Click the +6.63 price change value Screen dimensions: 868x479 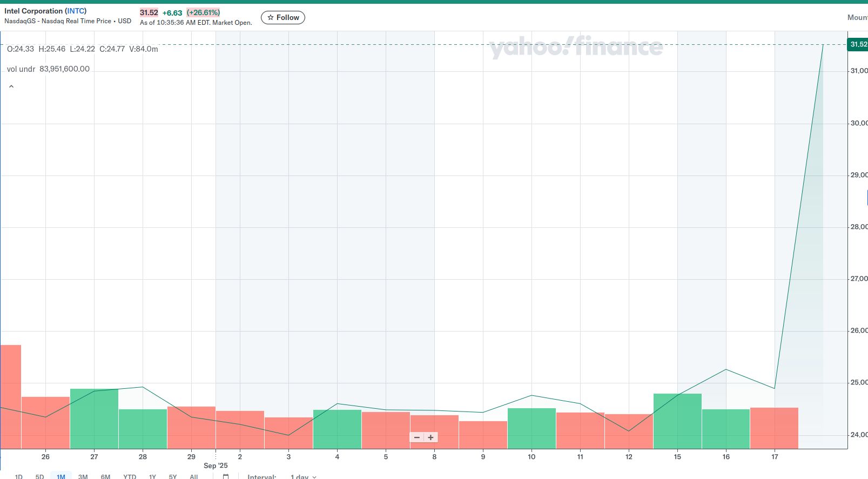tap(172, 13)
